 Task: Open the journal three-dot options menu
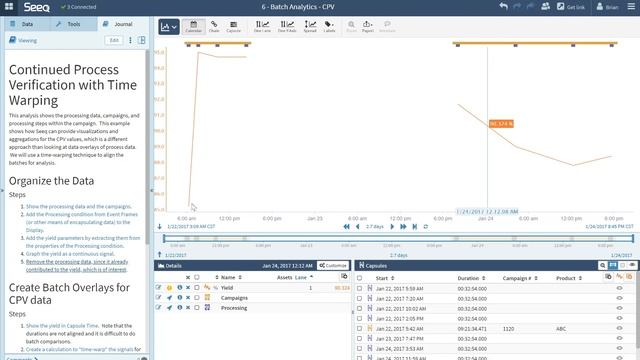click(x=130, y=40)
